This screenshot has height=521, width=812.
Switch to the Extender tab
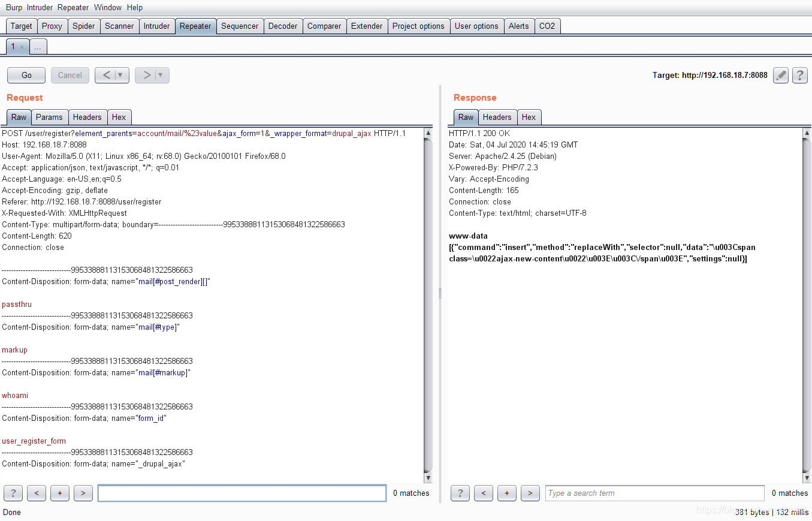pyautogui.click(x=367, y=26)
